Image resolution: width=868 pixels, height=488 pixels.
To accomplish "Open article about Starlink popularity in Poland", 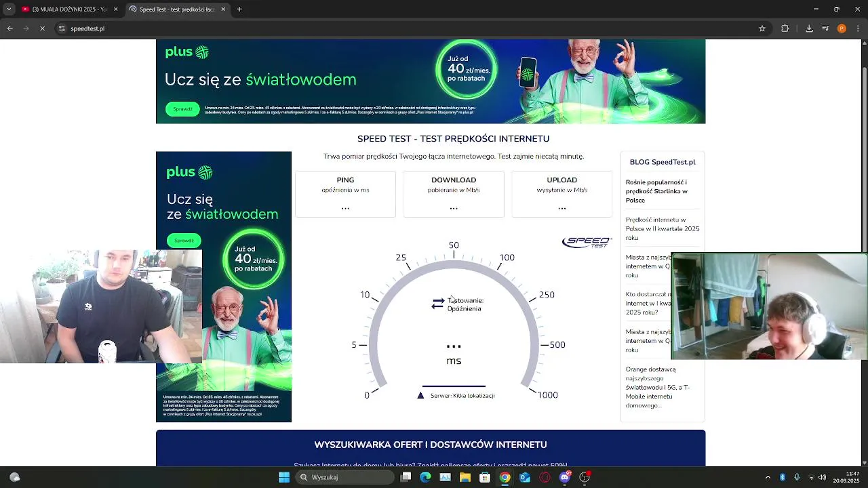I will [x=656, y=191].
